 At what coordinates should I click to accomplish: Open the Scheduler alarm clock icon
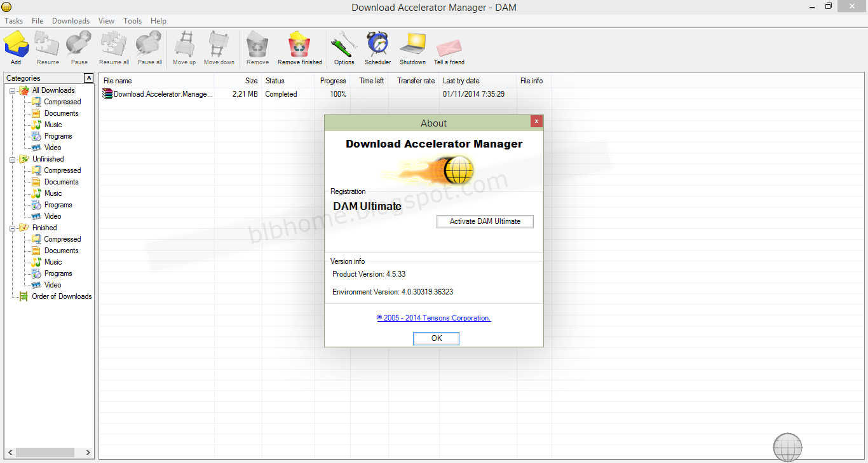pyautogui.click(x=377, y=45)
